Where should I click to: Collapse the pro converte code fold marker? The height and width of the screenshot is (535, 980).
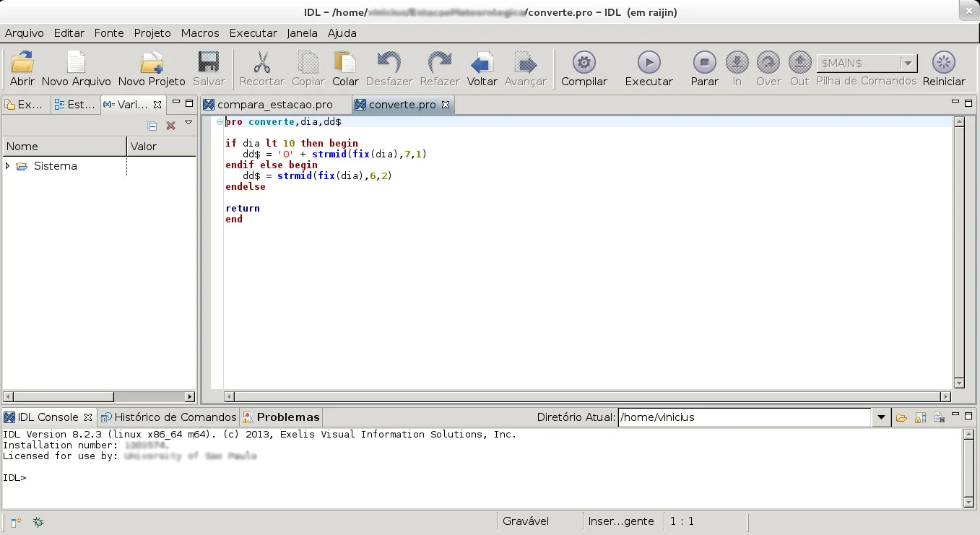click(219, 122)
